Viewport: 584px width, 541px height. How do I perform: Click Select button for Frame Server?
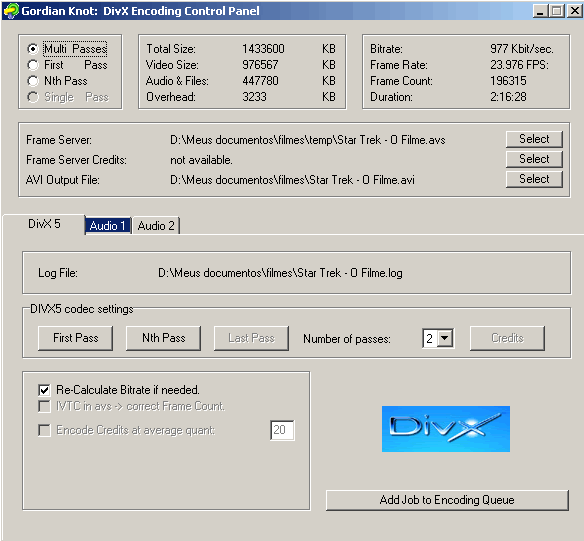(534, 139)
